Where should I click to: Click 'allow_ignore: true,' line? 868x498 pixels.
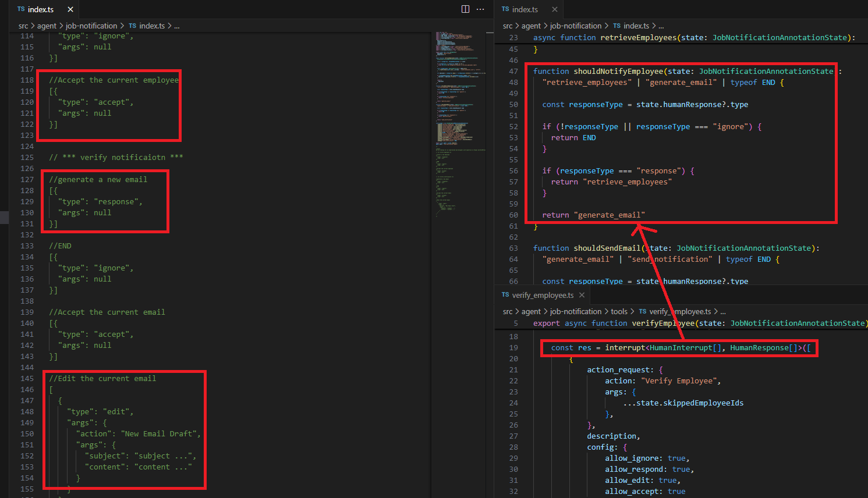(647, 458)
